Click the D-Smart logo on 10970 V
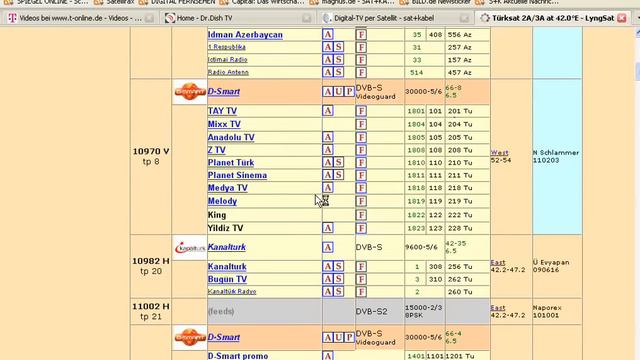The height and width of the screenshot is (360, 640). (x=189, y=91)
